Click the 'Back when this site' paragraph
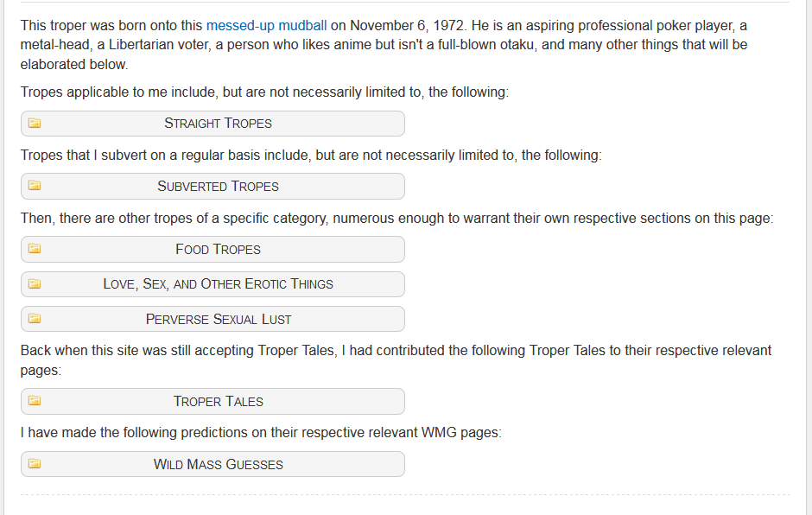The height and width of the screenshot is (515, 812). tap(396, 360)
